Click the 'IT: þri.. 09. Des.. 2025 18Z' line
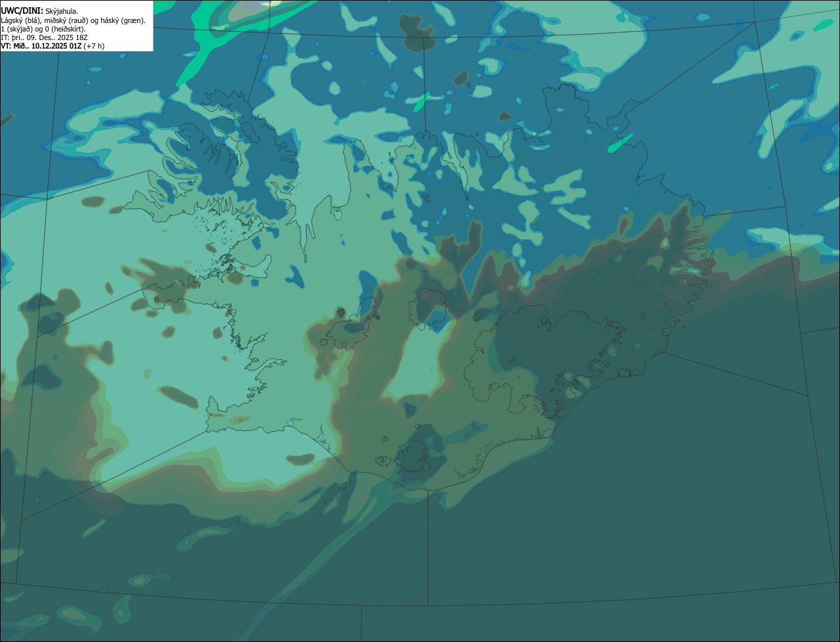The height and width of the screenshot is (642, 840). [x=44, y=37]
